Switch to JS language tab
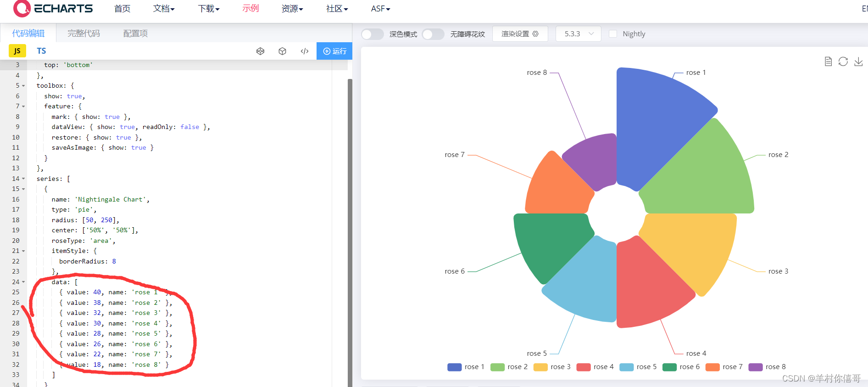This screenshot has height=387, width=868. click(x=17, y=51)
